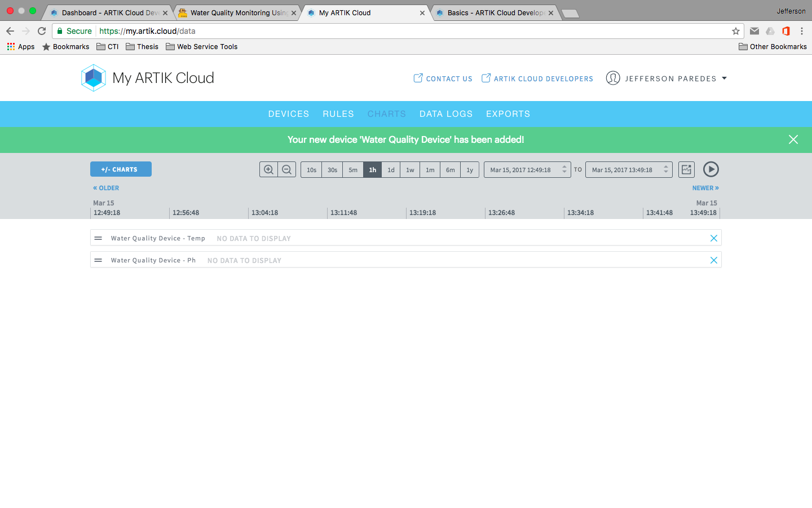This screenshot has height=508, width=812.
Task: Open the DATA LOGS section
Action: [446, 114]
